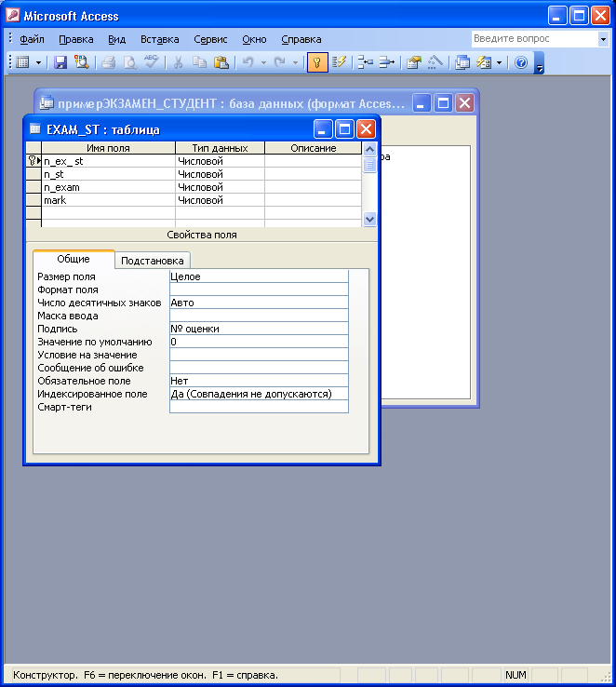Open toolbar options arrow at the toolbar end
616x687 pixels.
pos(540,63)
